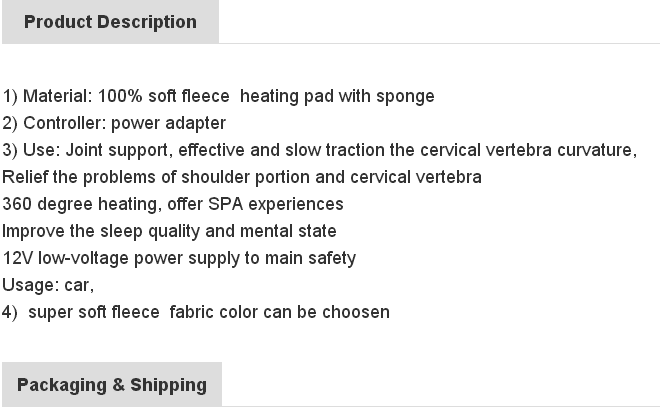660x408 pixels.
Task: Click the word "choosen" in item four
Action: pos(356,312)
